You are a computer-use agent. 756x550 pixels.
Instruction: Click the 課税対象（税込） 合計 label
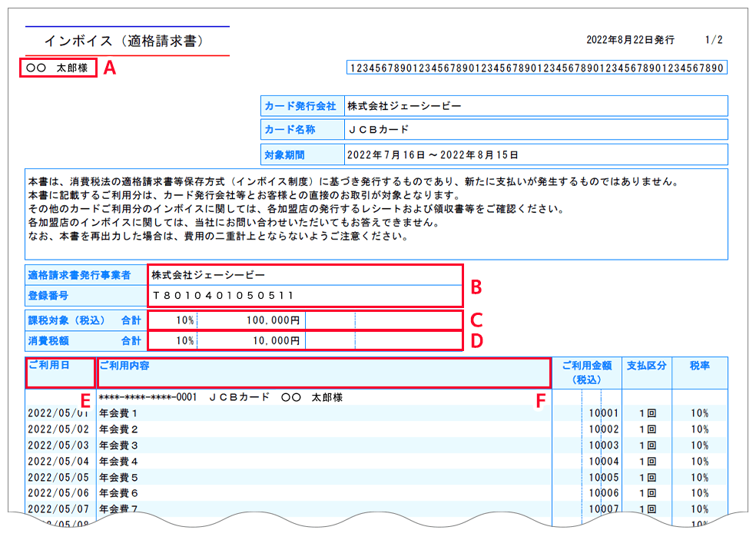tap(85, 320)
